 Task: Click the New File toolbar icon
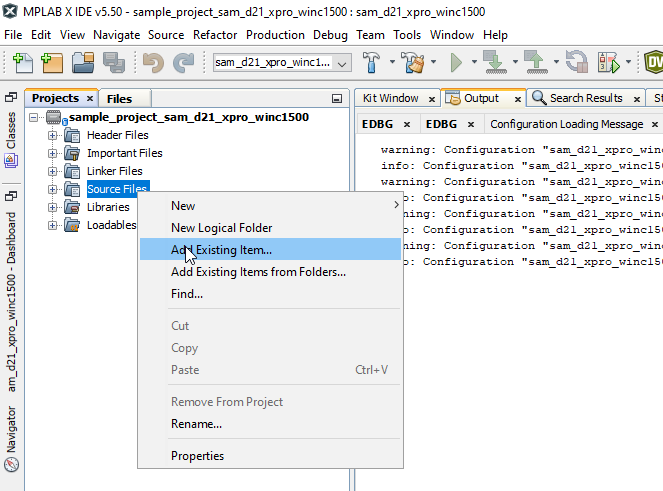pos(23,63)
